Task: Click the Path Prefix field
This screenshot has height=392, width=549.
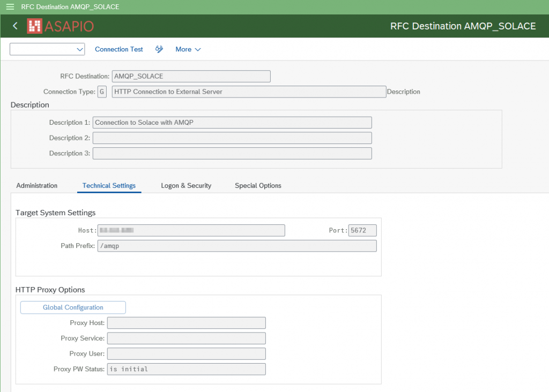Action: tap(236, 246)
